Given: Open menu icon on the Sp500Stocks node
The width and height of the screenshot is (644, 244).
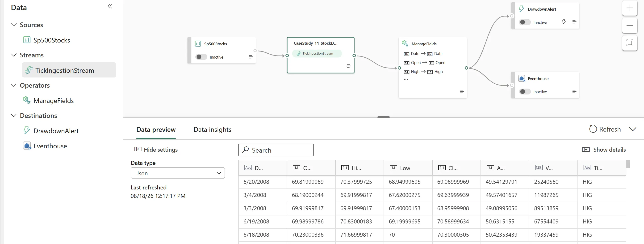Looking at the screenshot, I should 251,57.
